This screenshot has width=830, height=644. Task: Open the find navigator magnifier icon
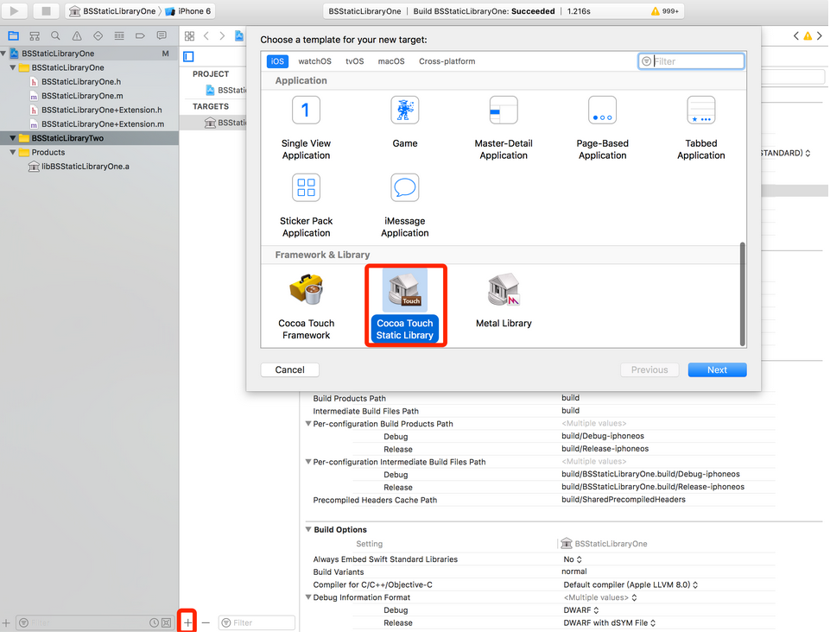[x=55, y=36]
